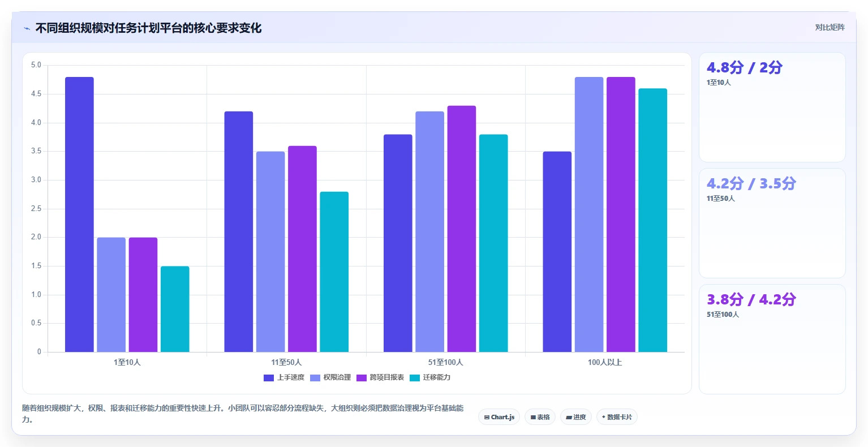868x447 pixels.
Task: Click the 迁移能力 bar for 1至10人
Action: pyautogui.click(x=175, y=309)
